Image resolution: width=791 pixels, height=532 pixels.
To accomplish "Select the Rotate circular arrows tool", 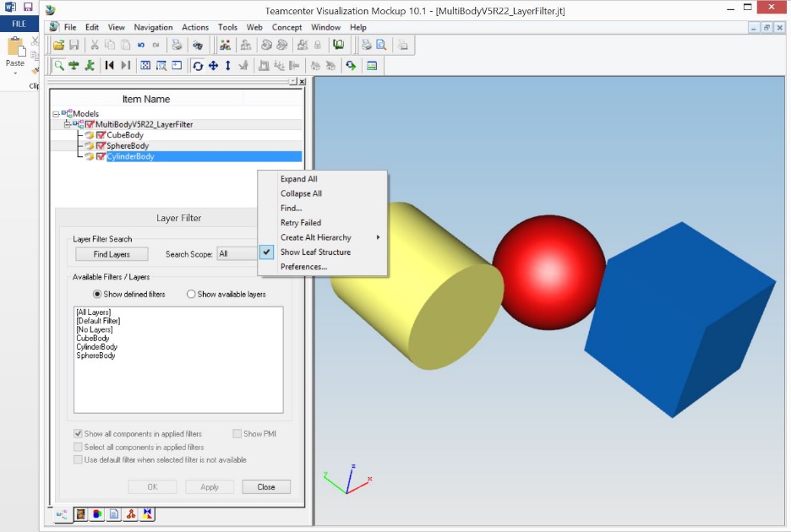I will tap(198, 66).
